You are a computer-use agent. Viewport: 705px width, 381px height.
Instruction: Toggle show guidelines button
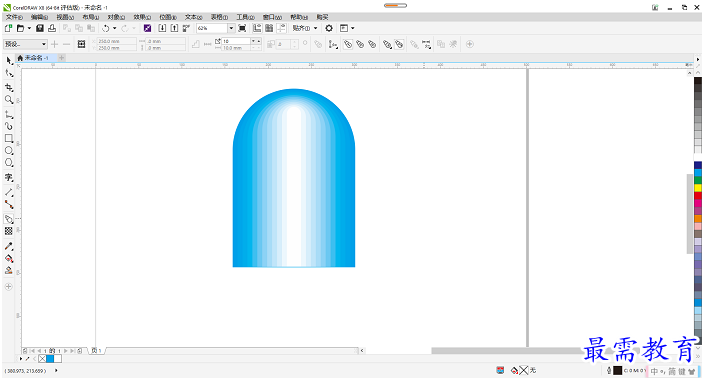(x=281, y=28)
